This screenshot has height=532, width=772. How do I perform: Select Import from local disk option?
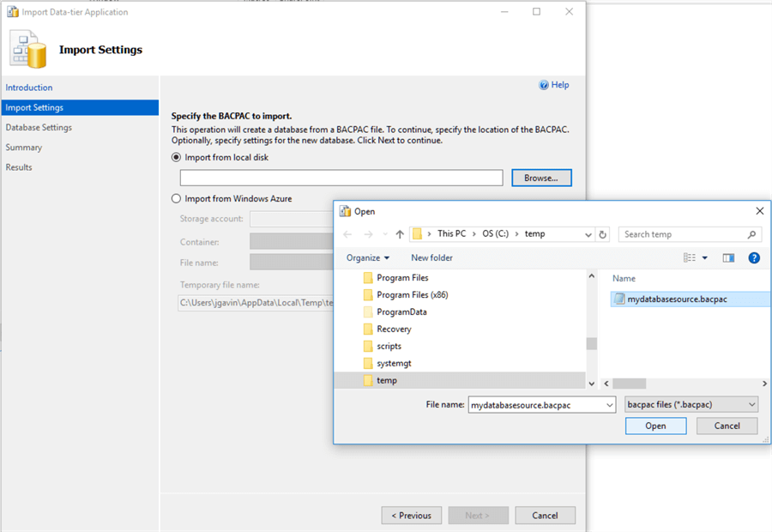177,158
